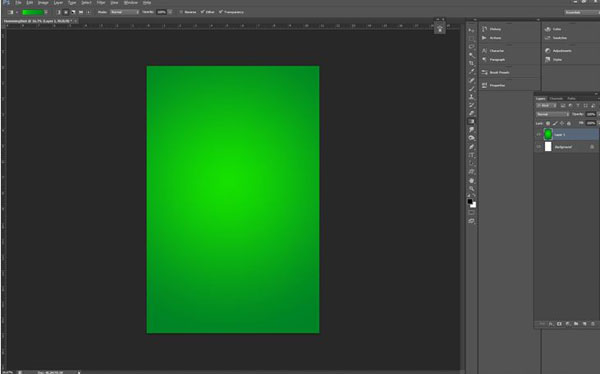Image resolution: width=600 pixels, height=374 pixels.
Task: Select the Dodge tool
Action: (x=471, y=138)
